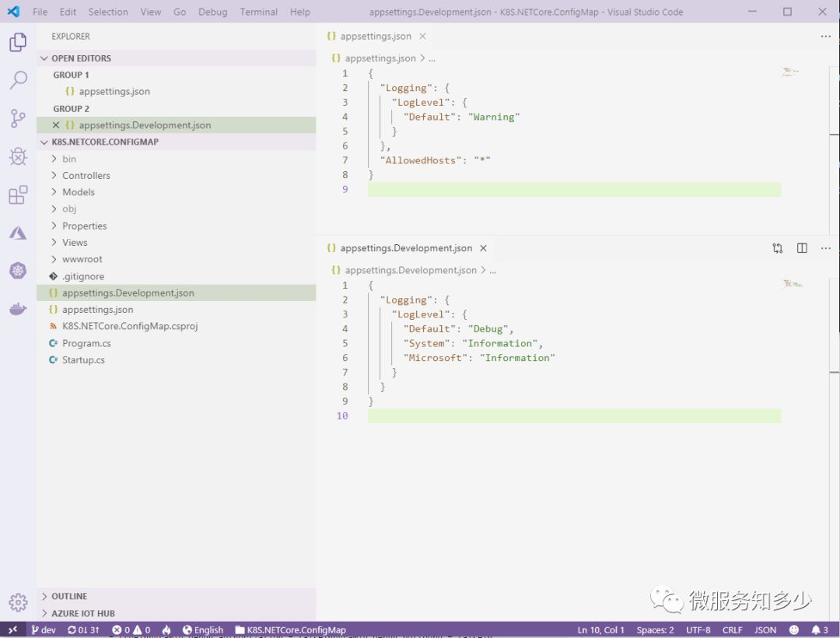Click the feedback smiley icon
This screenshot has height=638, width=840.
[794, 630]
